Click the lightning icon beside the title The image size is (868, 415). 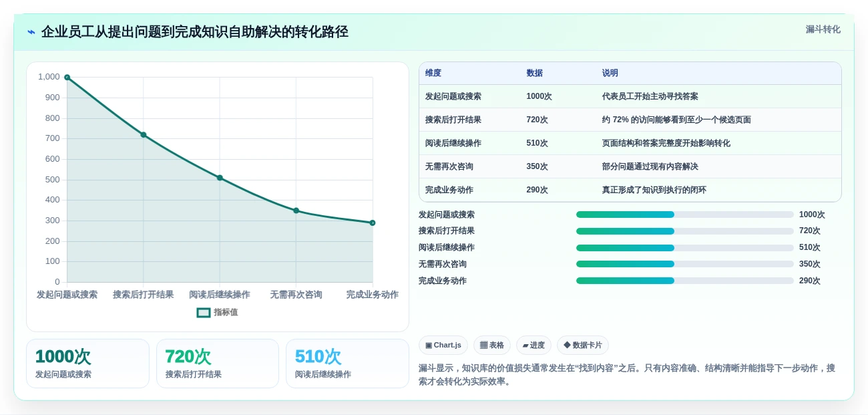pos(31,32)
